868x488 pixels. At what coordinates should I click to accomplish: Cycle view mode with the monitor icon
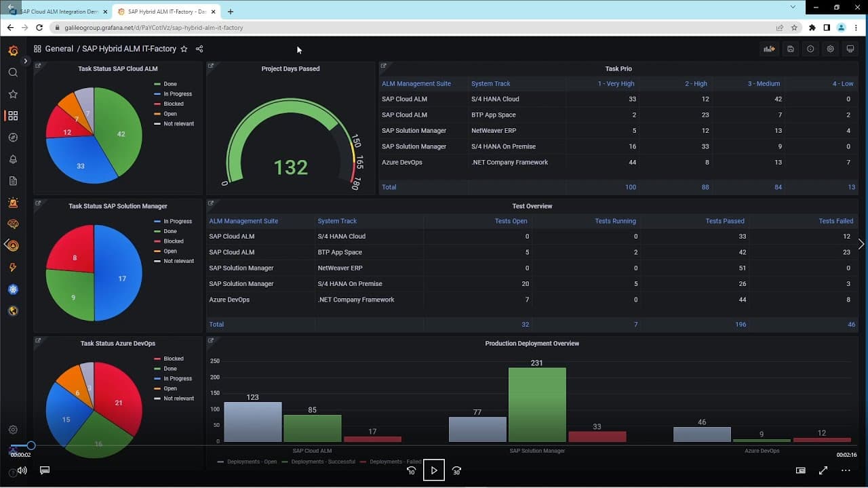pyautogui.click(x=850, y=49)
